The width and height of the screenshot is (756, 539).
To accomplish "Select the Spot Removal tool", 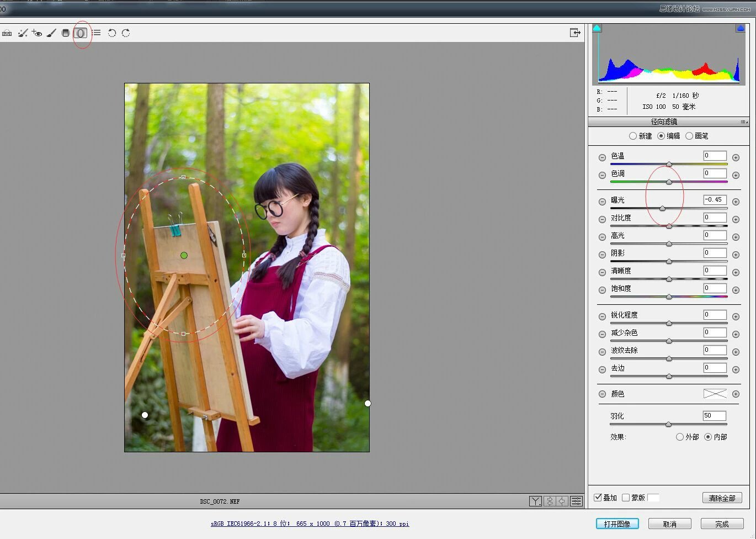I will [x=23, y=33].
